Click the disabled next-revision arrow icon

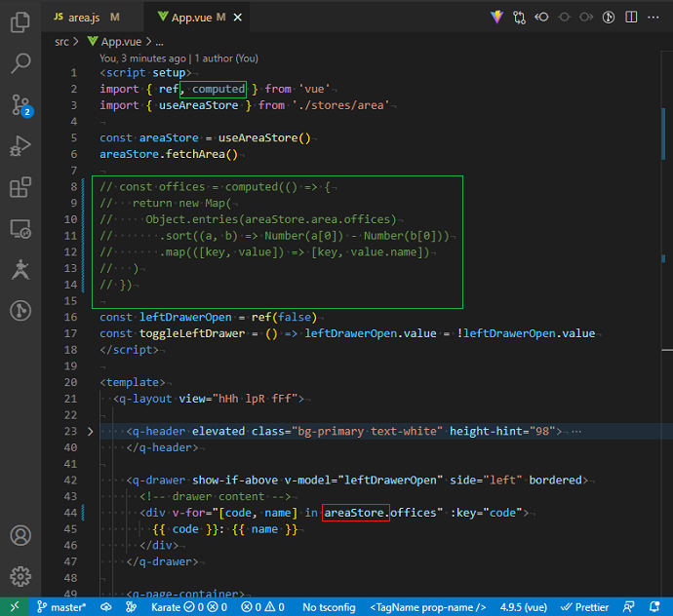pyautogui.click(x=586, y=18)
